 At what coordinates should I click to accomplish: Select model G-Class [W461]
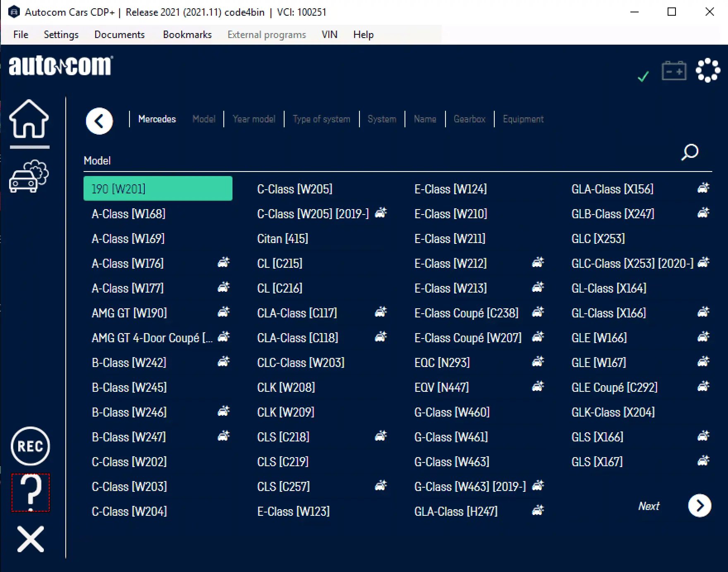451,437
